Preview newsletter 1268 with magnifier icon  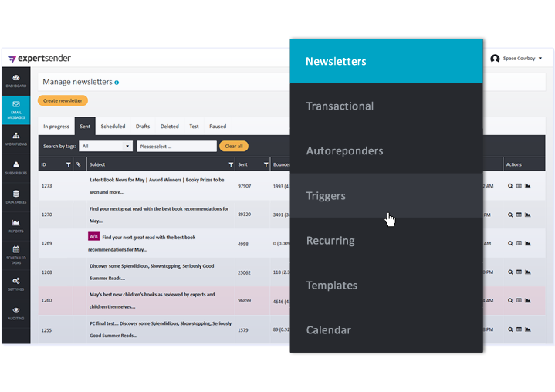point(510,272)
